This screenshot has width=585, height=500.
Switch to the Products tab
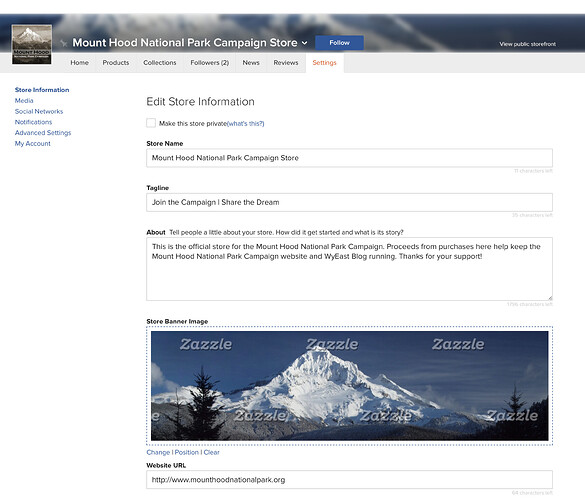(116, 63)
